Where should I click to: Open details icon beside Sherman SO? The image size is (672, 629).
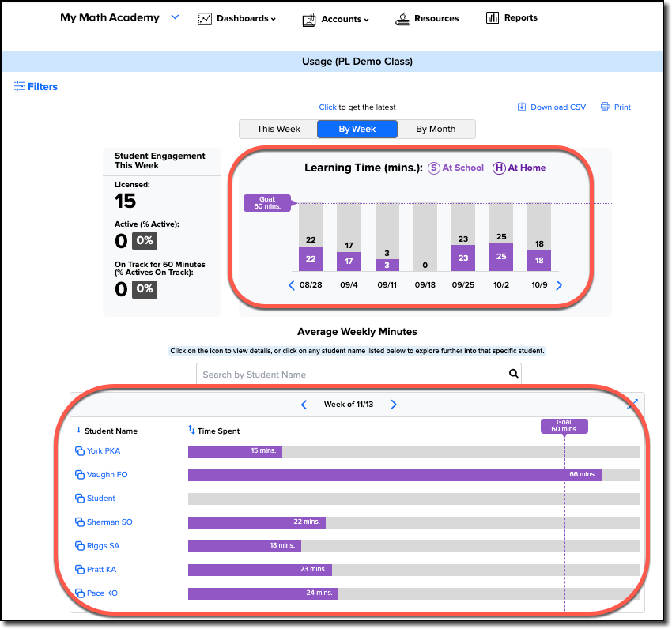click(x=80, y=522)
